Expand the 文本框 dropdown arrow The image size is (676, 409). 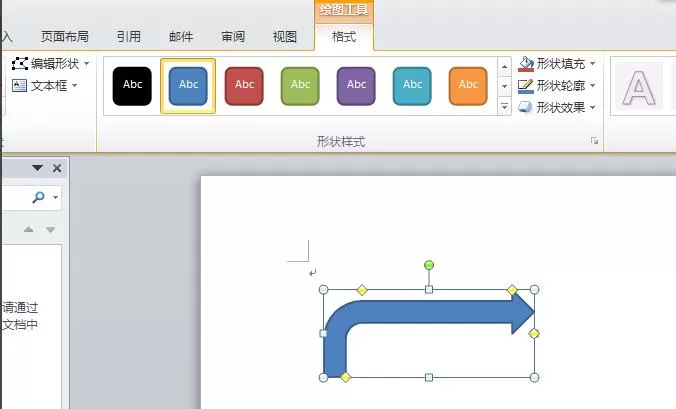[75, 85]
